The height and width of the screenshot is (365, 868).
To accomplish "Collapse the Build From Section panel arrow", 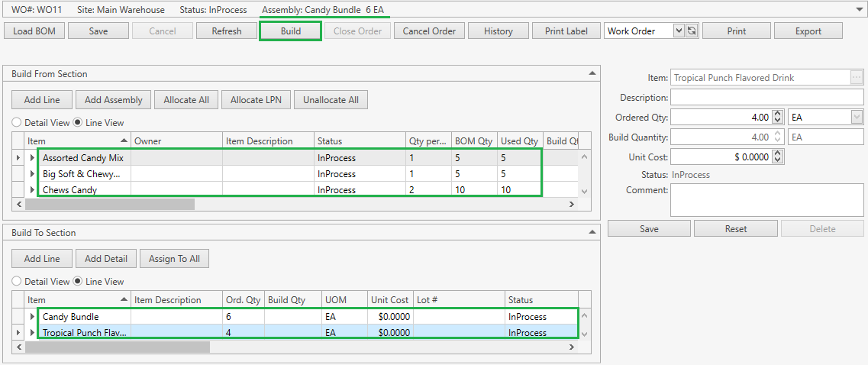I will [592, 73].
